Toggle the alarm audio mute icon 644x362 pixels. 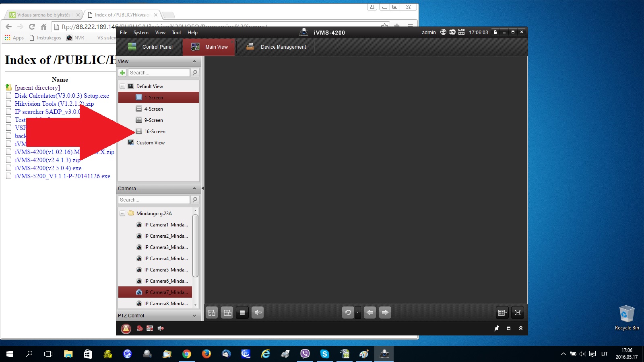click(161, 329)
